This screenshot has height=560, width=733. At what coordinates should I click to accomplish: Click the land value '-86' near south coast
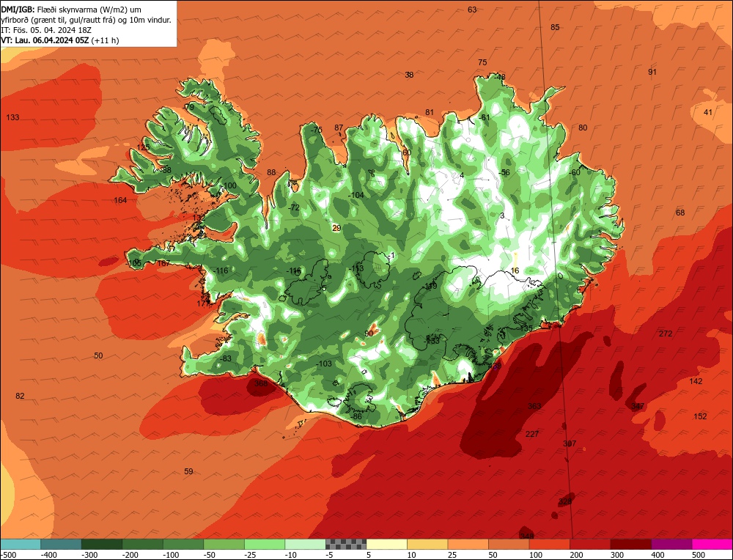pyautogui.click(x=356, y=416)
